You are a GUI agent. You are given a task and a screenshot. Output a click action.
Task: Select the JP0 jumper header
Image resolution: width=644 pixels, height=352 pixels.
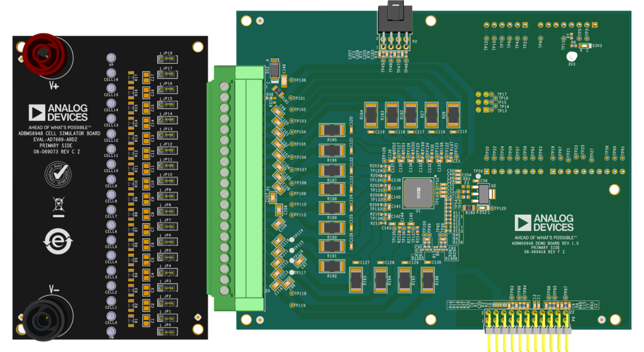(167, 332)
